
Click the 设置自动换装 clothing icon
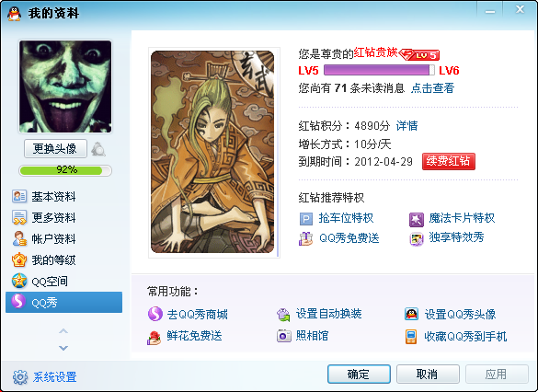[x=283, y=315]
